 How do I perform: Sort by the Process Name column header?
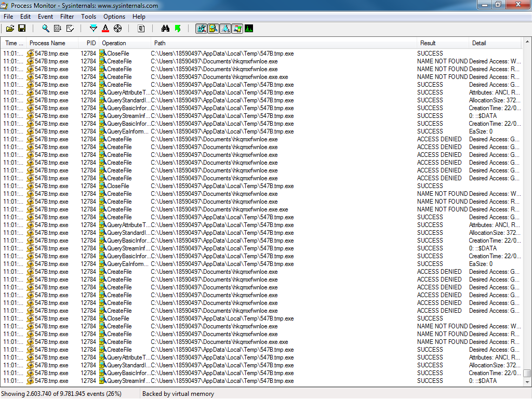pyautogui.click(x=52, y=43)
